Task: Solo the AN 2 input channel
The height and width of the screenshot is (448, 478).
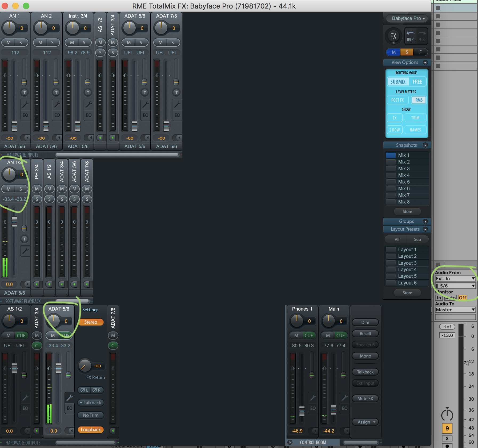Action: coord(53,43)
